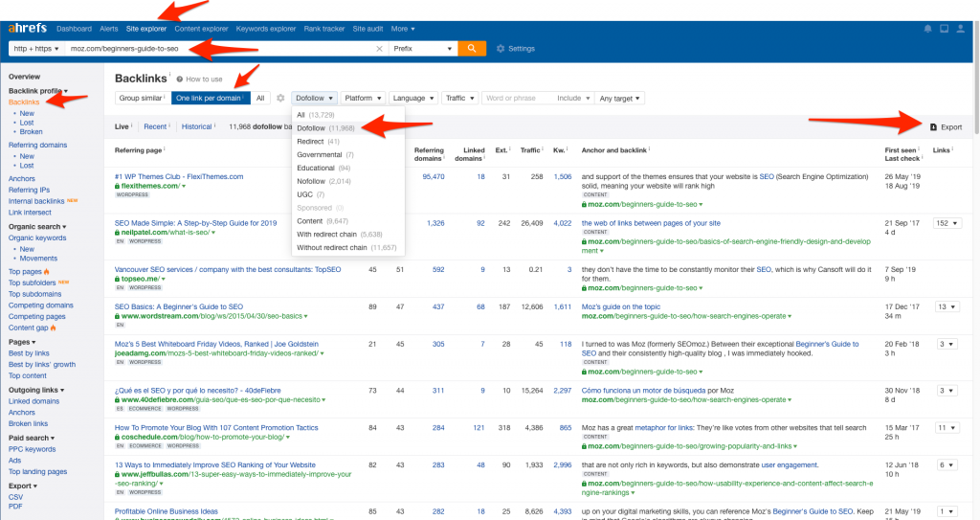Expand the More menu in top navigation
Image resolution: width=980 pixels, height=520 pixels.
[403, 29]
